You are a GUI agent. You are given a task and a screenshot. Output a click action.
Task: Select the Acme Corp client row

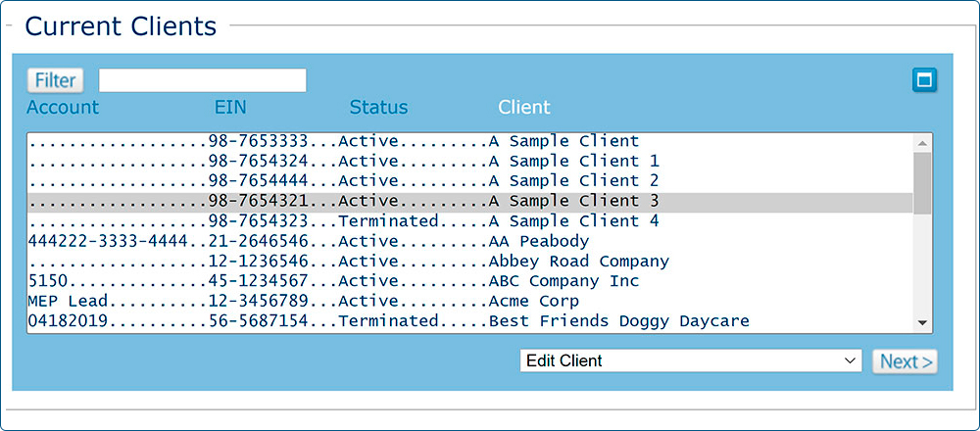click(469, 301)
